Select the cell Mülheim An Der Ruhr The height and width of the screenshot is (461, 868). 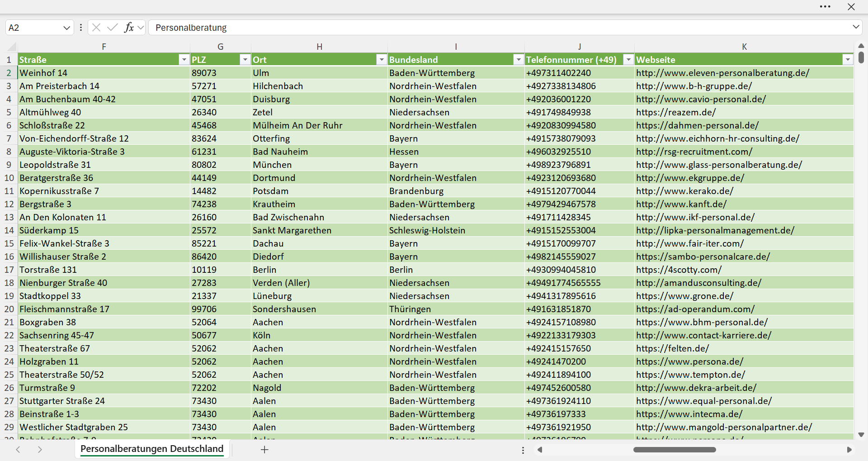pos(319,125)
